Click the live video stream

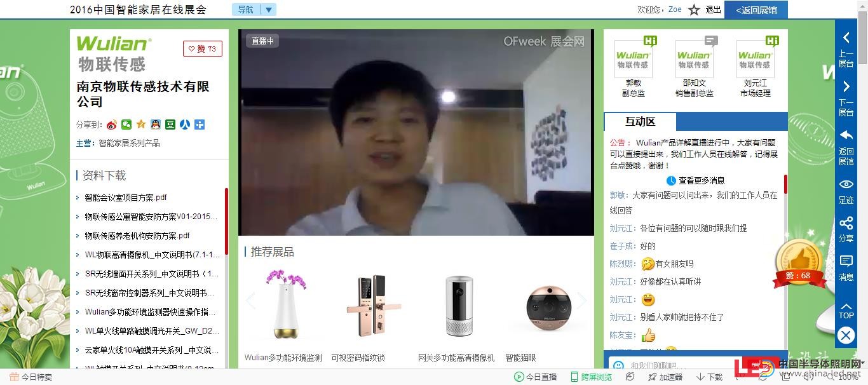pyautogui.click(x=416, y=132)
